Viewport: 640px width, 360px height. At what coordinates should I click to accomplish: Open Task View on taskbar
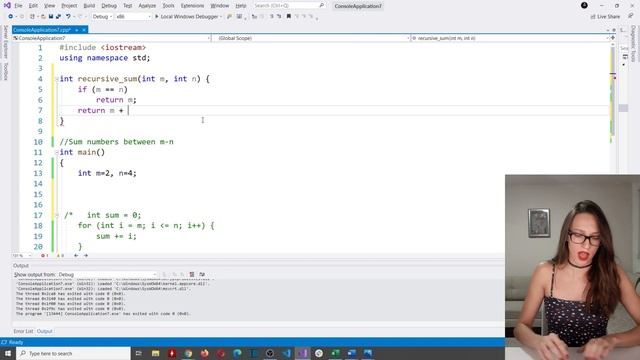(x=139, y=353)
